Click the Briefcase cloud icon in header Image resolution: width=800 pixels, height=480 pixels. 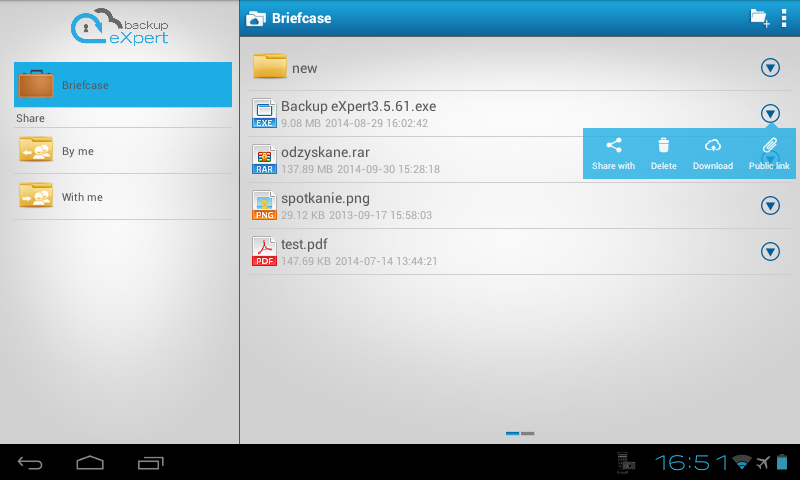coord(256,19)
